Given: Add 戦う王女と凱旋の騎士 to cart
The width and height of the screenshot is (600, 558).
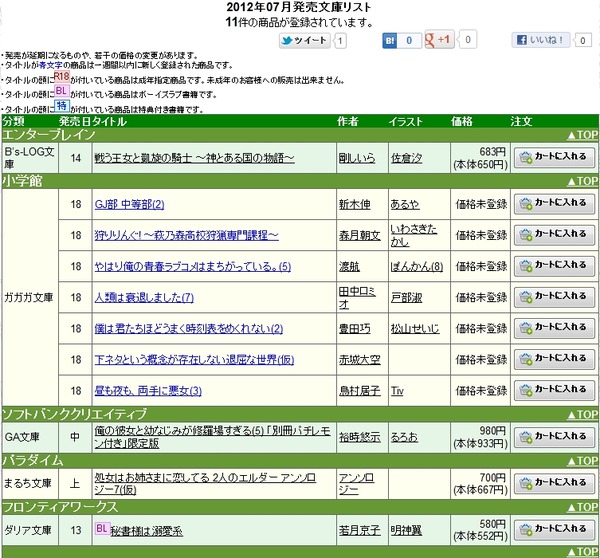Looking at the screenshot, I should pyautogui.click(x=554, y=157).
